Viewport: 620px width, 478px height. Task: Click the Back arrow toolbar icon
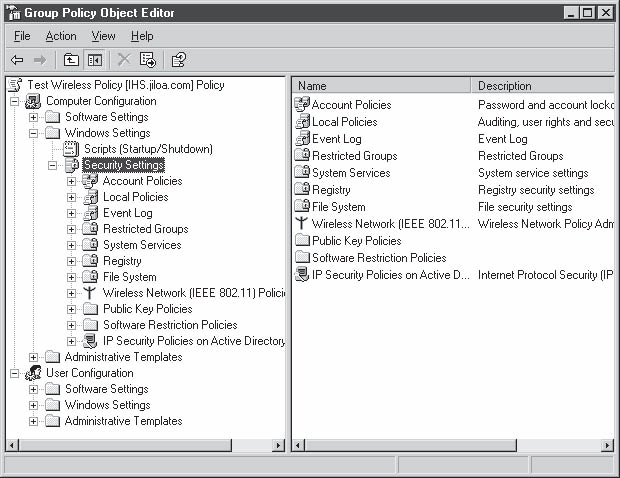pyautogui.click(x=17, y=60)
